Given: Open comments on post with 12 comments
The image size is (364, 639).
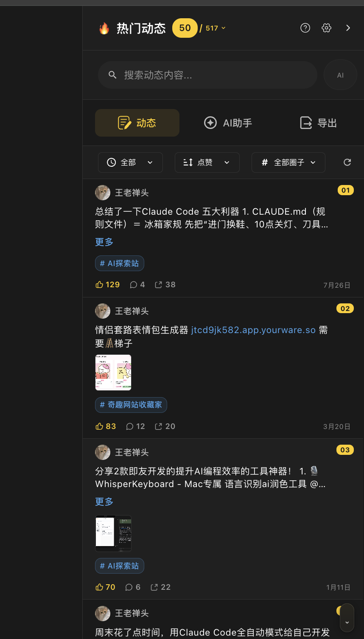Looking at the screenshot, I should click(x=136, y=426).
